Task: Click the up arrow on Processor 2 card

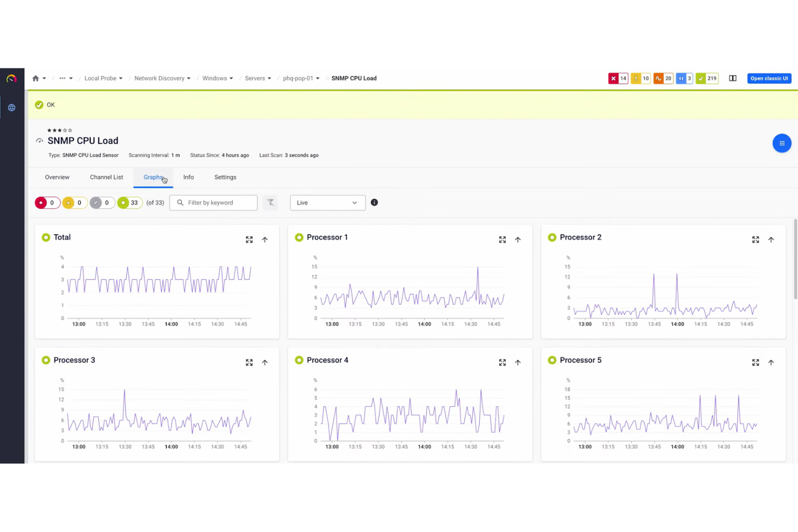Action: (x=771, y=240)
